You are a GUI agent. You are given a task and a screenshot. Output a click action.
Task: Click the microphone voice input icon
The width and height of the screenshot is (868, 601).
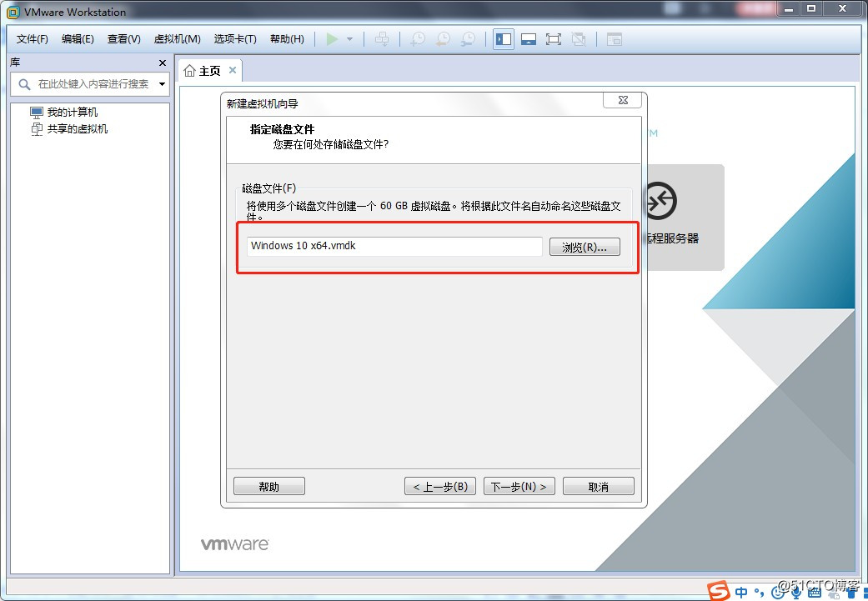coord(796,593)
